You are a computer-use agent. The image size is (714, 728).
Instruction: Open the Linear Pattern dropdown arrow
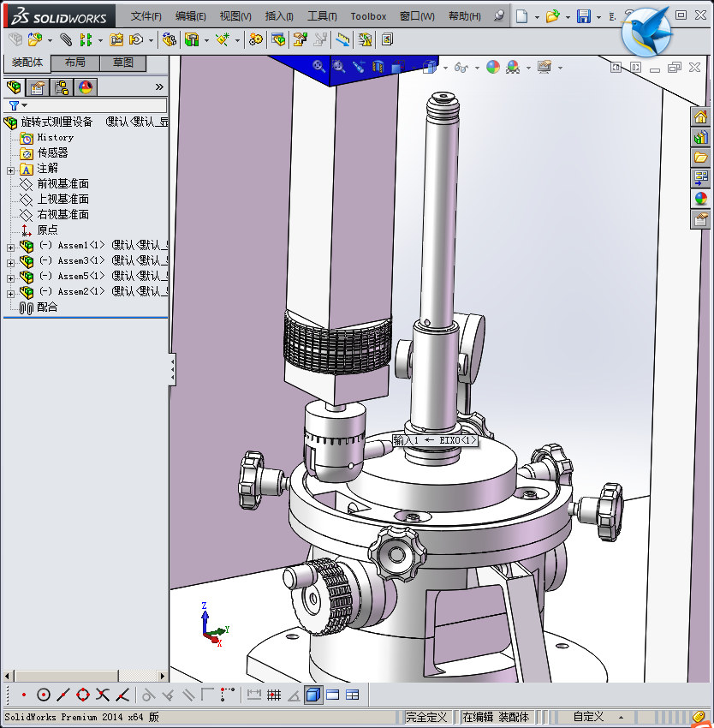coord(100,40)
